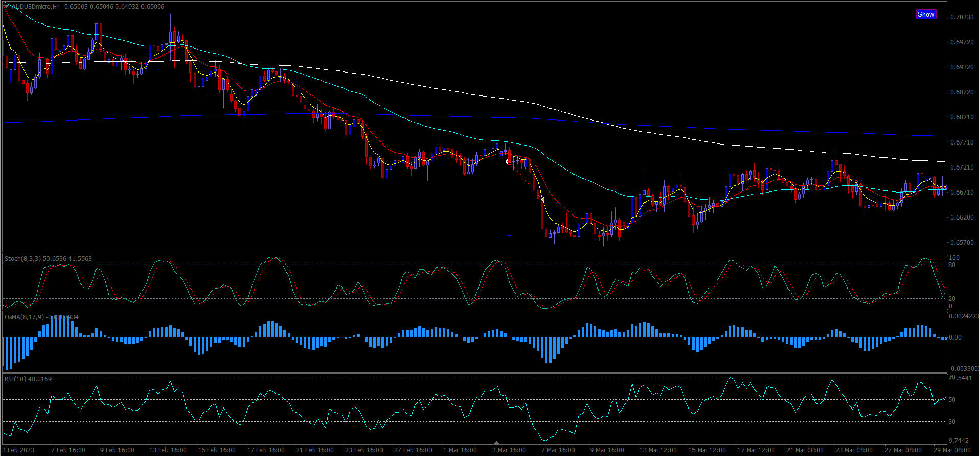Click the blue Show button

pyautogui.click(x=925, y=14)
